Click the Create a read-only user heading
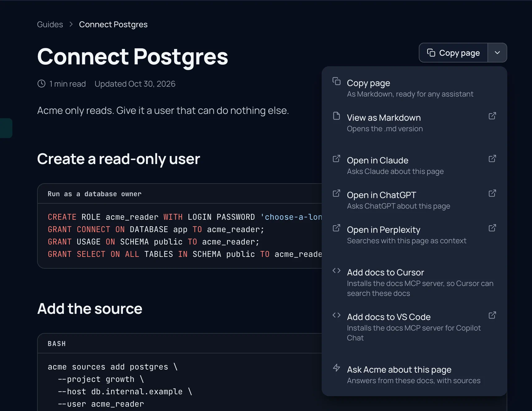The image size is (532, 411). pyautogui.click(x=118, y=159)
